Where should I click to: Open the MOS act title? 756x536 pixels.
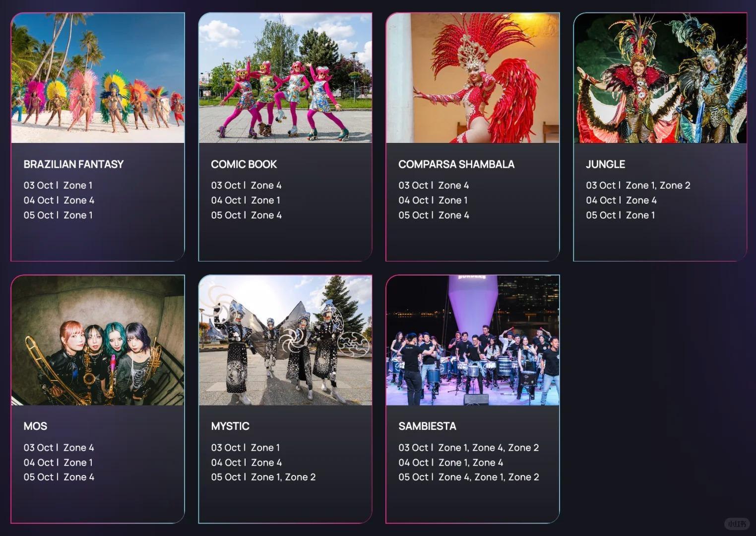coord(35,426)
